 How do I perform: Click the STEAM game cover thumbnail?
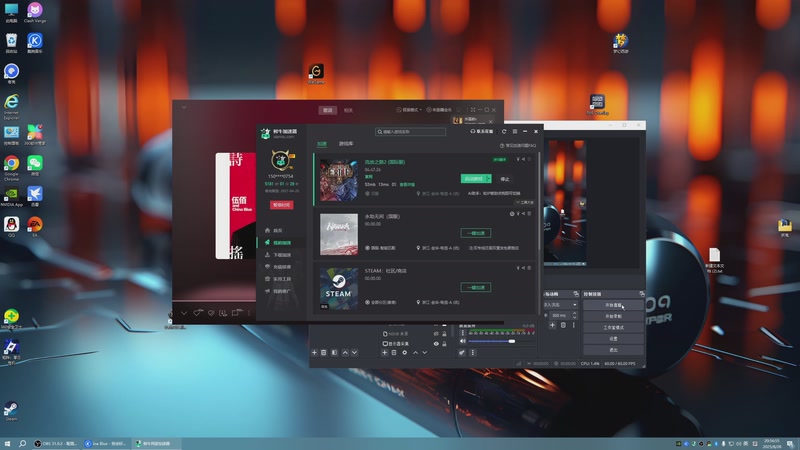click(x=339, y=288)
